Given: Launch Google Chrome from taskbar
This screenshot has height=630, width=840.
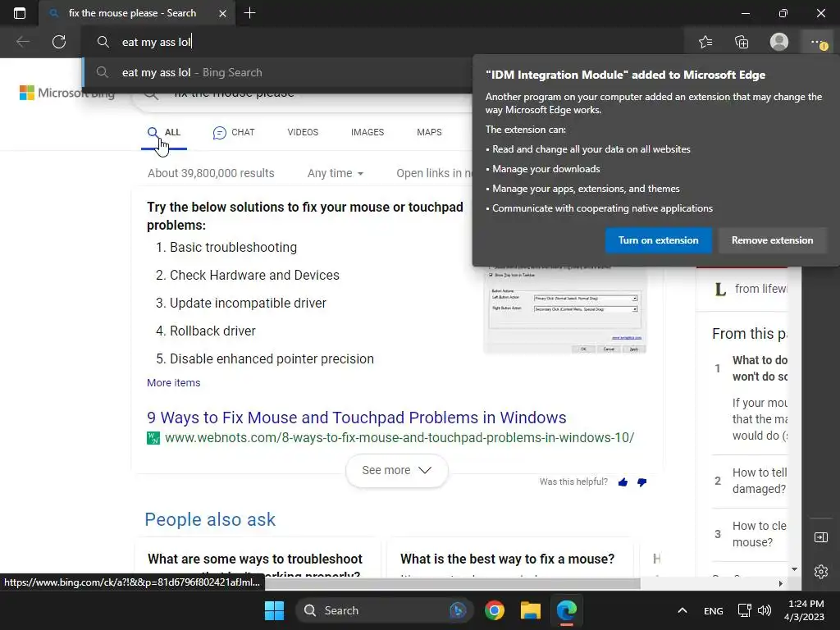Looking at the screenshot, I should (495, 610).
